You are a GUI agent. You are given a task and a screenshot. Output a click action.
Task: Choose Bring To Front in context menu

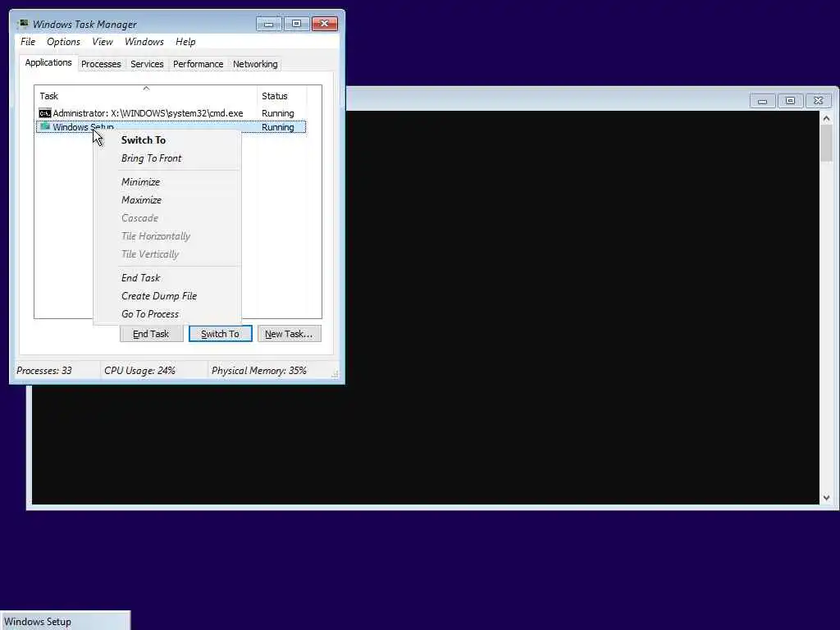pyautogui.click(x=167, y=158)
